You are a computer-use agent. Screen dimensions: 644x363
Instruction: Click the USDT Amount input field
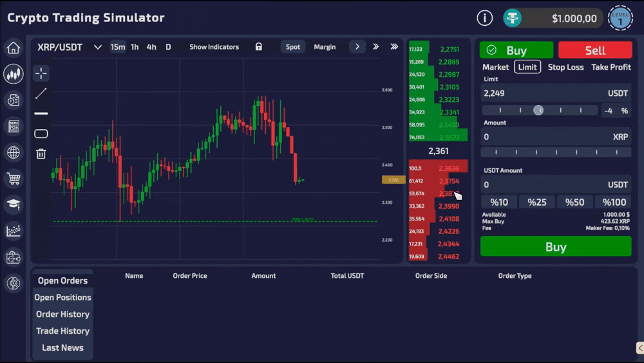tap(556, 184)
